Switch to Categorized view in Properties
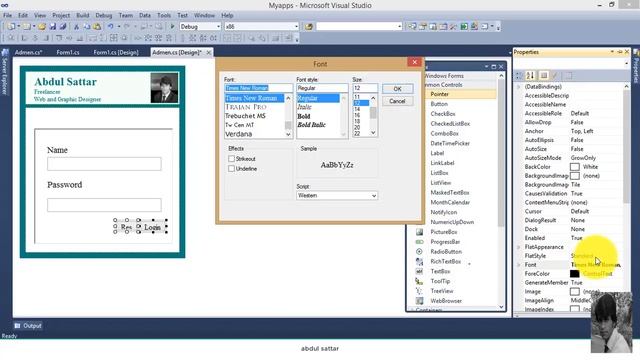The image size is (640, 360). [x=519, y=76]
